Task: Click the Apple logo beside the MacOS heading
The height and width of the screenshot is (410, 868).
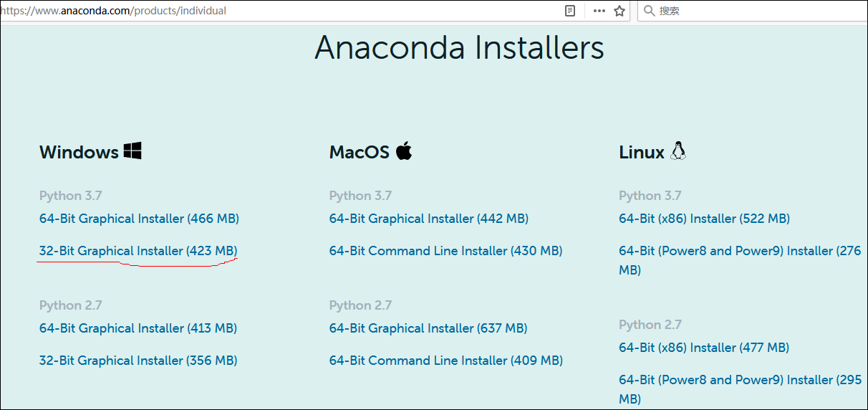Action: coord(404,151)
